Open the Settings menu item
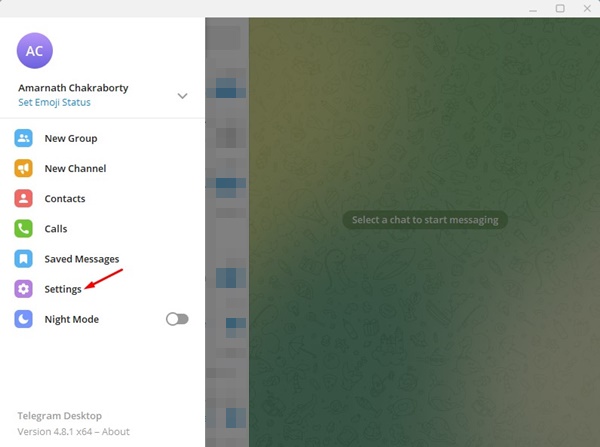The width and height of the screenshot is (600, 447). pyautogui.click(x=102, y=289)
